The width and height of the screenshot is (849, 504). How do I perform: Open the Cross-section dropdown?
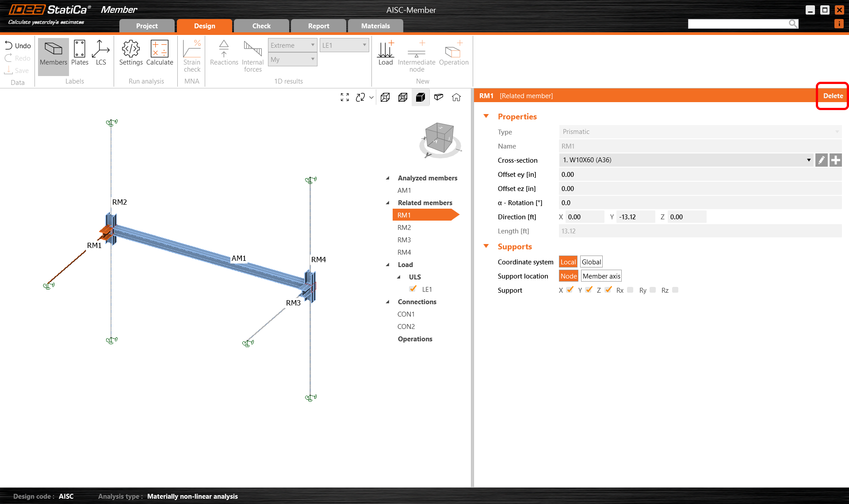(x=809, y=160)
